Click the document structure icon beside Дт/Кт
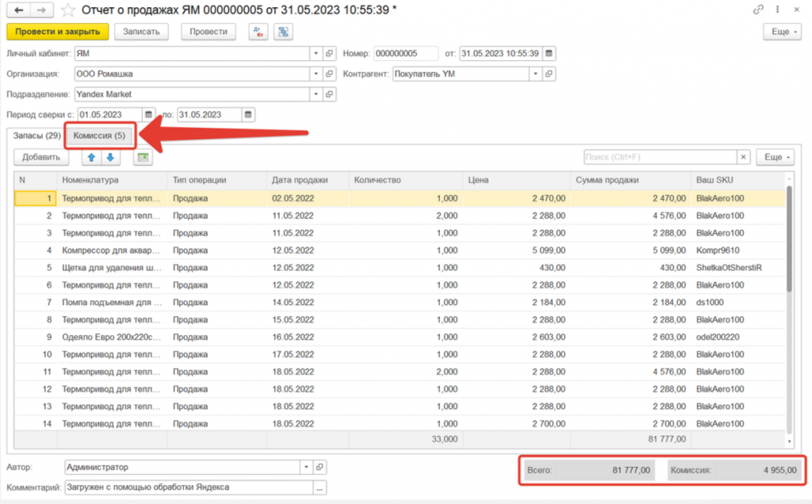Image resolution: width=812 pixels, height=504 pixels. pyautogui.click(x=283, y=32)
